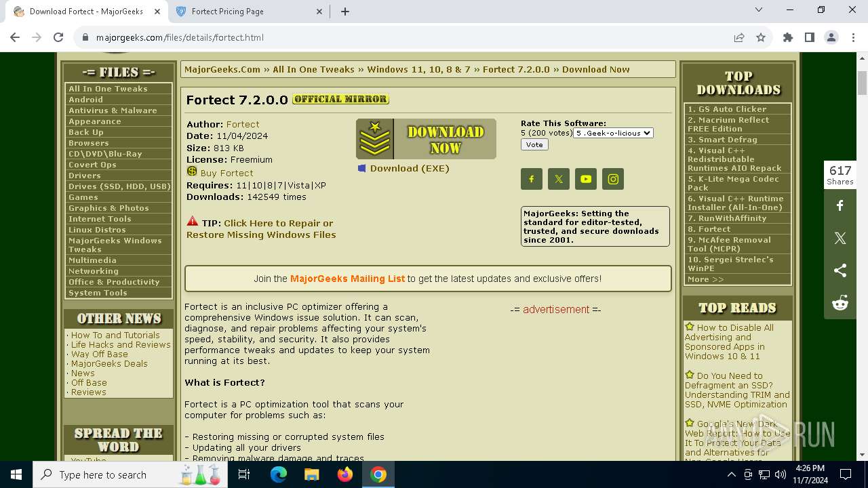Click the Windows taskbar search box
868x488 pixels.
131,474
